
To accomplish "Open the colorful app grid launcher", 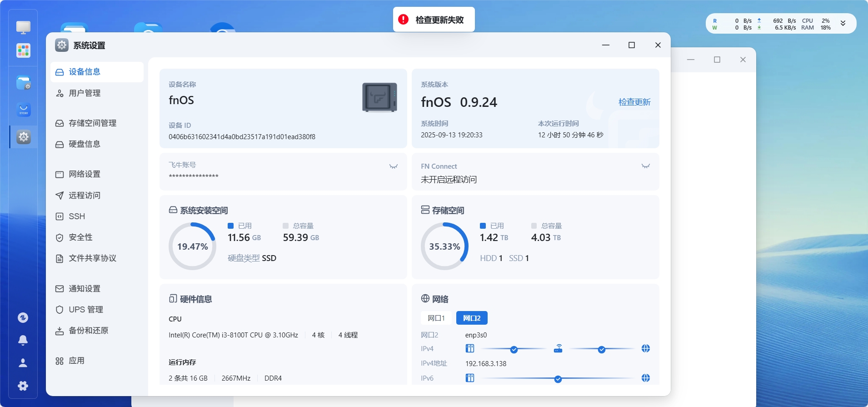I will click(23, 50).
